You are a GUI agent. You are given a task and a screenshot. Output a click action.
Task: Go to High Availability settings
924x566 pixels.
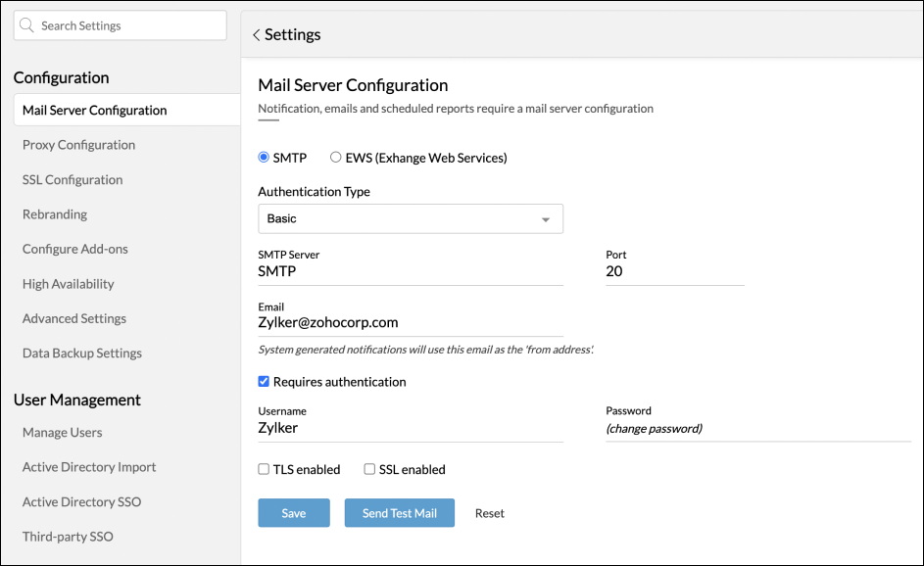69,284
